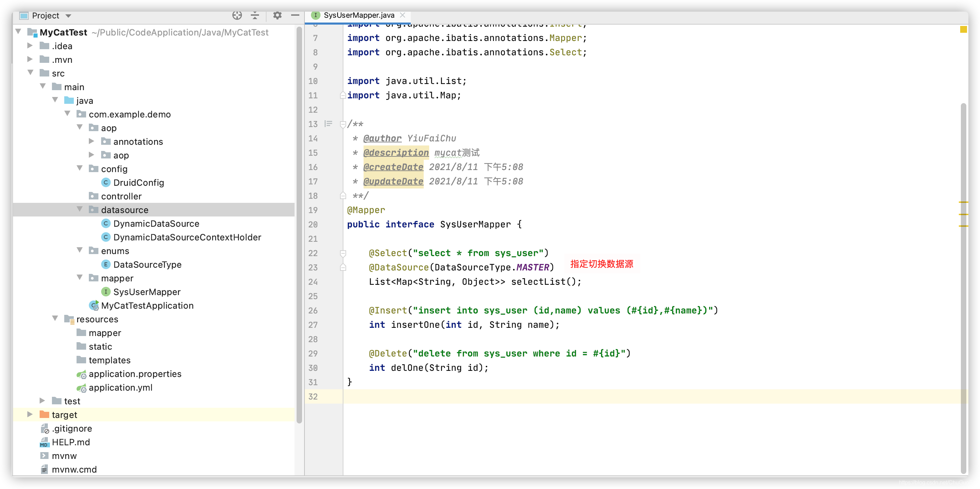The height and width of the screenshot is (489, 980).
Task: Click the DynamicDataSourceContextHolder class icon
Action: pyautogui.click(x=106, y=237)
